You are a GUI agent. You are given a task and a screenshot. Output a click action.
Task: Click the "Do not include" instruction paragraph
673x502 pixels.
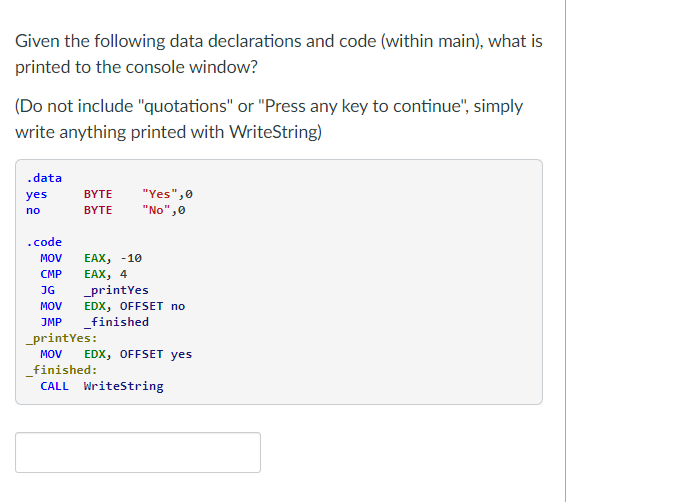point(269,118)
